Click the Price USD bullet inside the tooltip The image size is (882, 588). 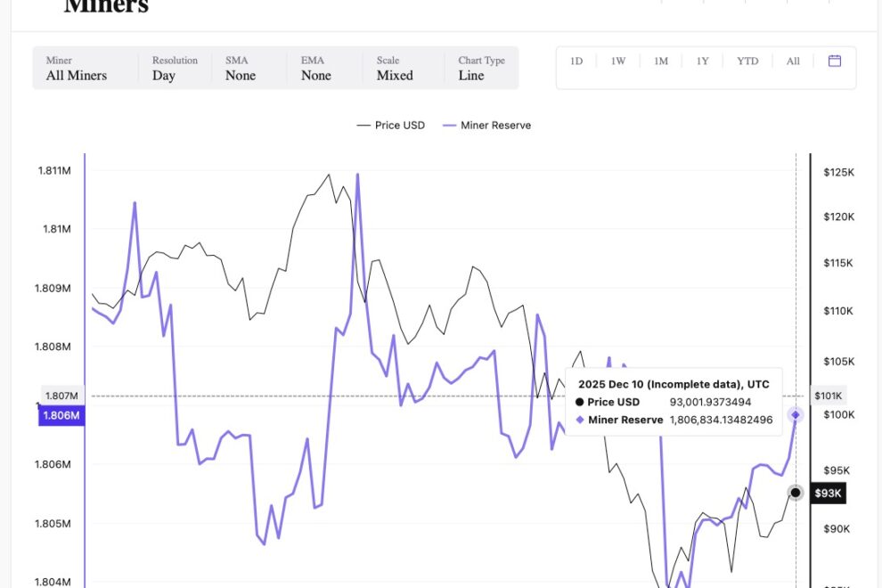[581, 402]
